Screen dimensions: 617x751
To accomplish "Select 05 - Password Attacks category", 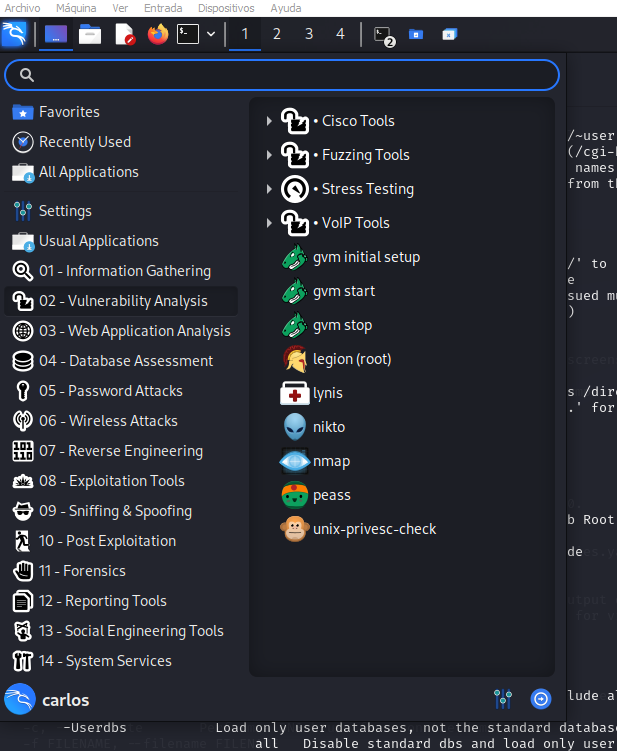I will coord(110,391).
